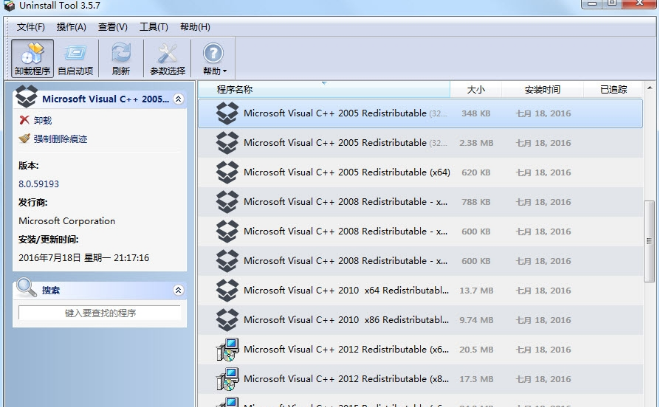Click the installer icon of 2012 Redistributable 17.3 MB

tap(228, 379)
